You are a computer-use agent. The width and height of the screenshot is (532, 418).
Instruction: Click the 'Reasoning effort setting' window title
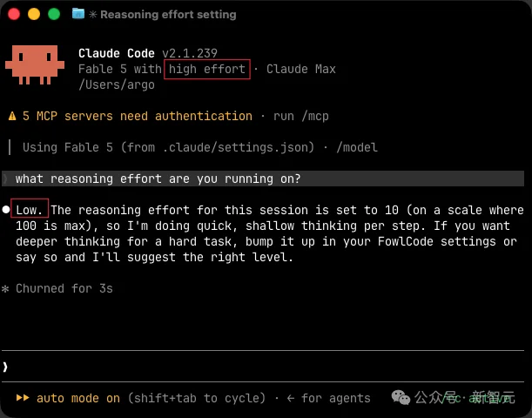coord(168,15)
